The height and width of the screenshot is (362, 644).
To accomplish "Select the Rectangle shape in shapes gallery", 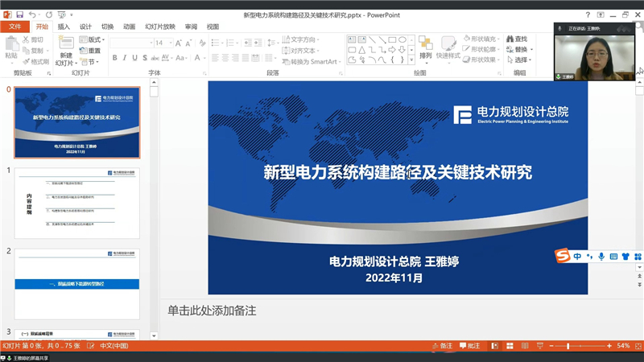I will point(392,39).
